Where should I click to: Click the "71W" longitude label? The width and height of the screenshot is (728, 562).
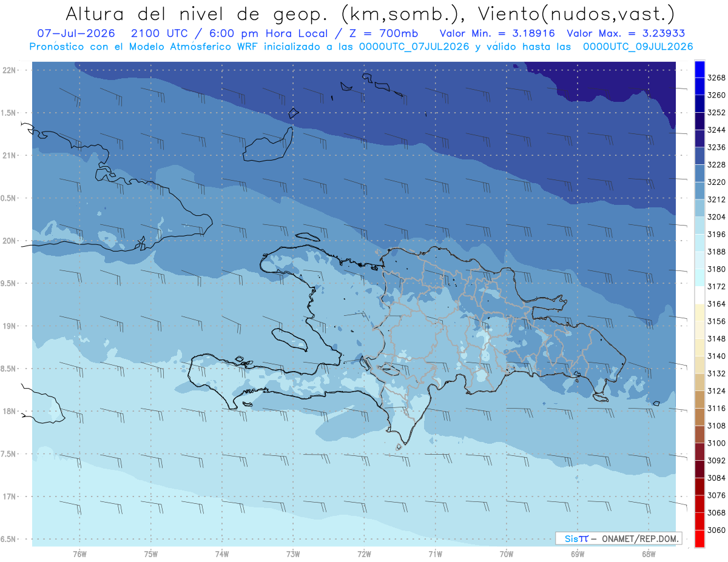[436, 554]
